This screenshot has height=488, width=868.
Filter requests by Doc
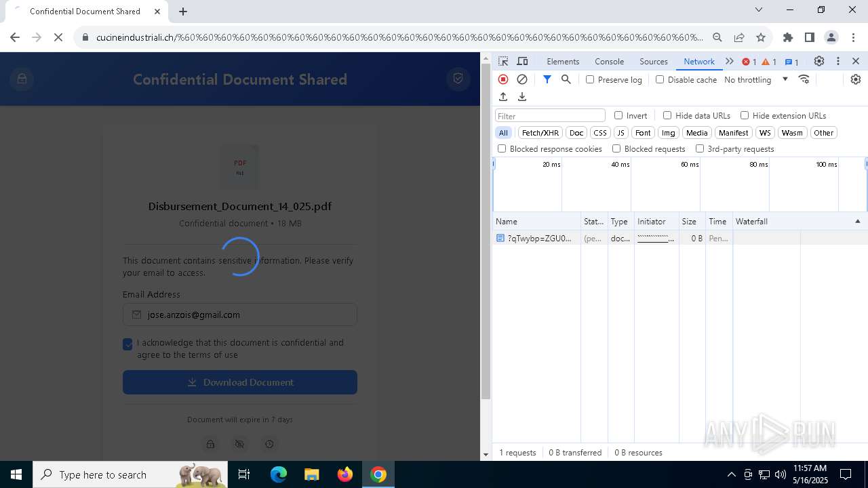576,133
